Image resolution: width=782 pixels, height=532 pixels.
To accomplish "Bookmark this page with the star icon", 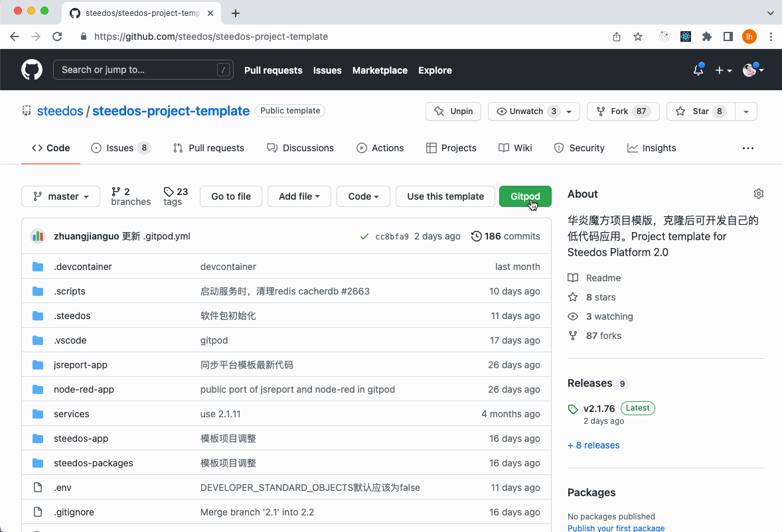I will pyautogui.click(x=638, y=36).
